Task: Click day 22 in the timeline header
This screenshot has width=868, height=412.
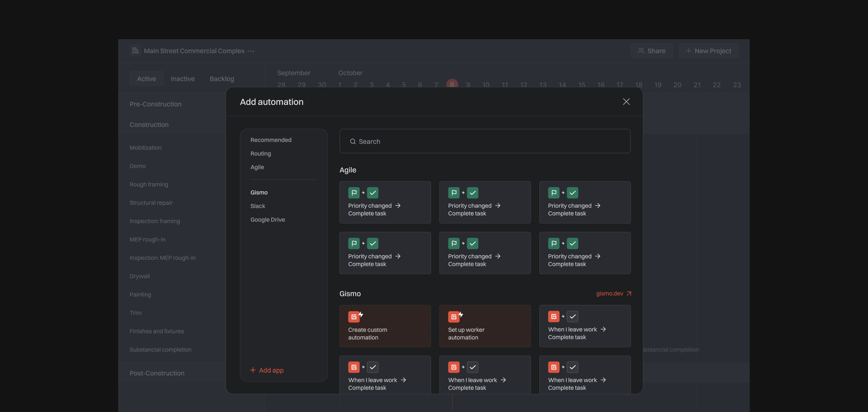Action: [x=716, y=85]
